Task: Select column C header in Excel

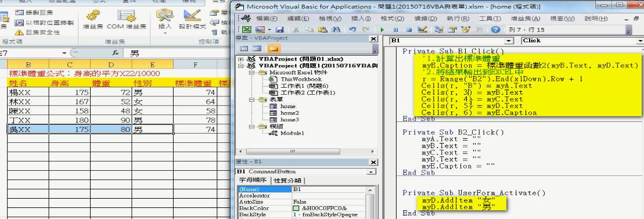Action: [x=70, y=64]
